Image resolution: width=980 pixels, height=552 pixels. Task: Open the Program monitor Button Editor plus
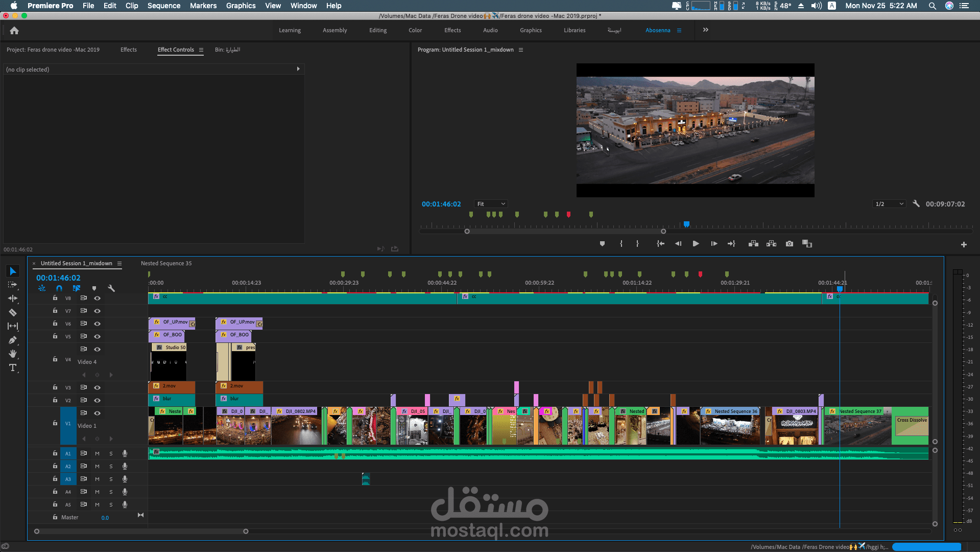(964, 245)
